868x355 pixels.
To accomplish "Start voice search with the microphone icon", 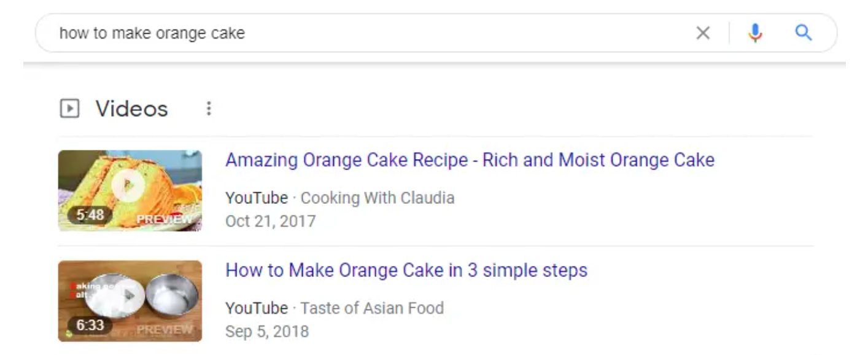I will (x=755, y=33).
